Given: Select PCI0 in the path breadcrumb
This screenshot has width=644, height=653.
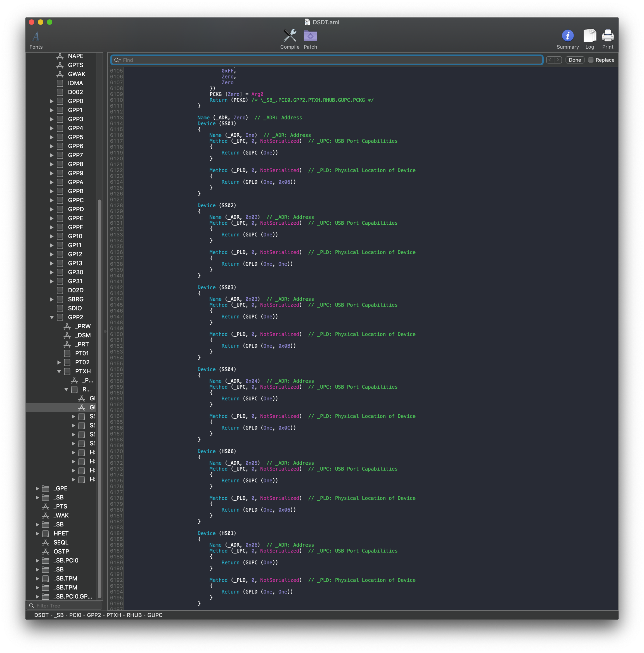Looking at the screenshot, I should pyautogui.click(x=75, y=615).
